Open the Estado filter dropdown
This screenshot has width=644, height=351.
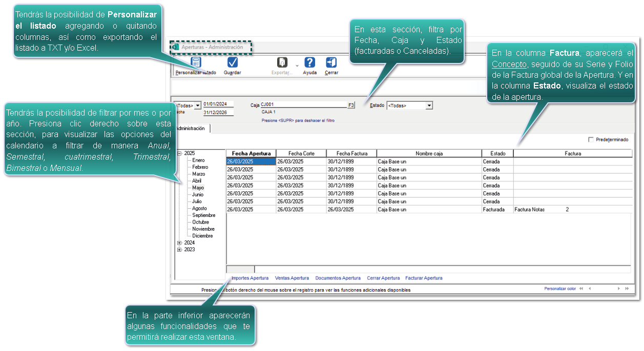click(x=429, y=105)
